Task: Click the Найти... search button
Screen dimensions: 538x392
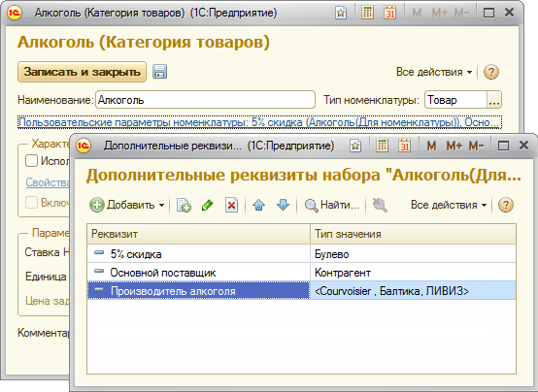Action: point(332,205)
